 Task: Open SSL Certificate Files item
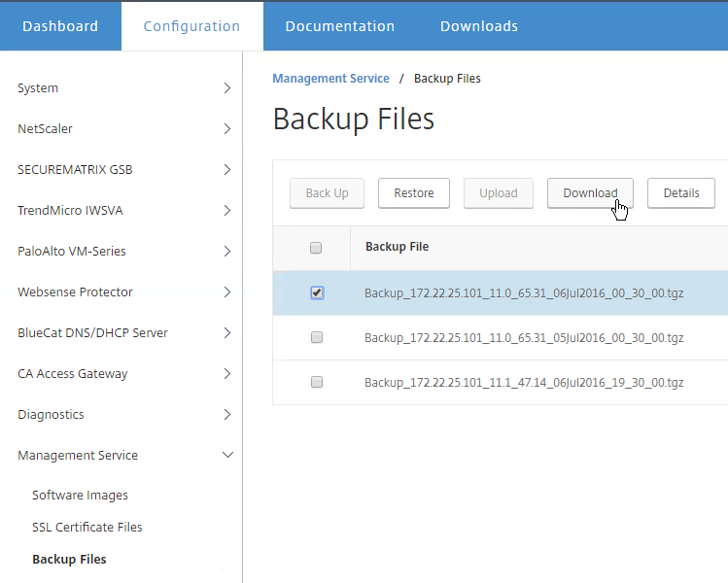(x=87, y=528)
